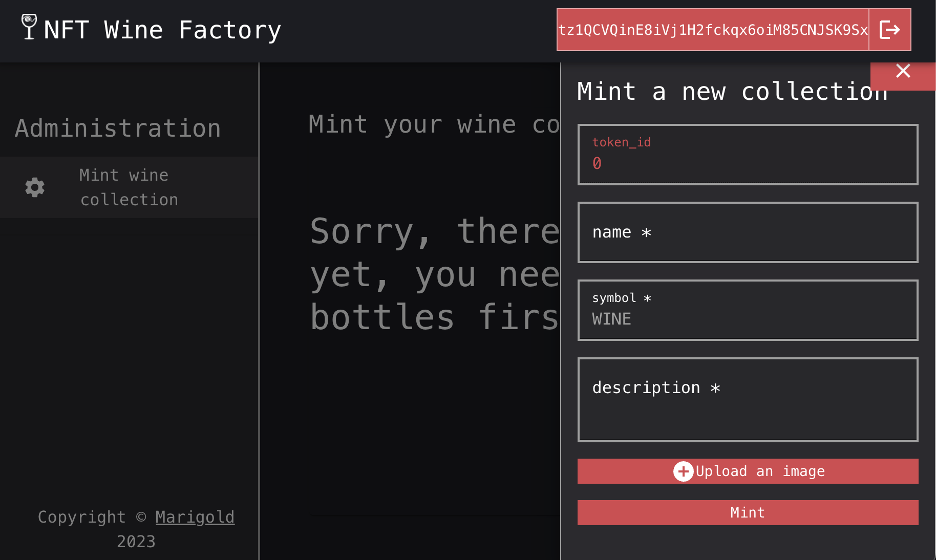Click the logout icon next to wallet address
The width and height of the screenshot is (936, 560).
889,30
